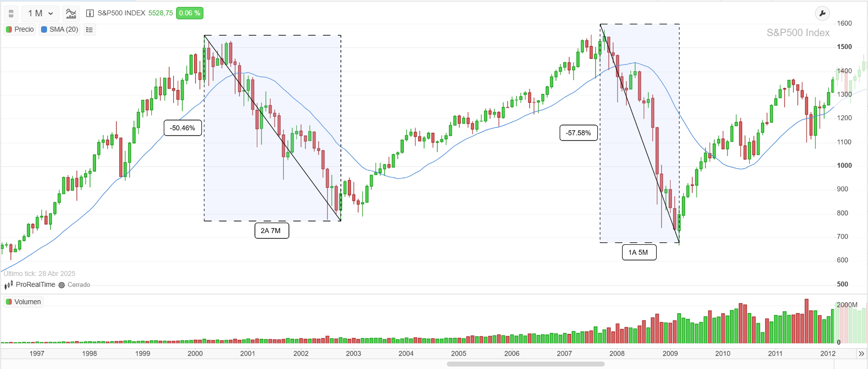Image resolution: width=868 pixels, height=369 pixels.
Task: Open the indicators list icon next to SMA
Action: click(x=89, y=30)
